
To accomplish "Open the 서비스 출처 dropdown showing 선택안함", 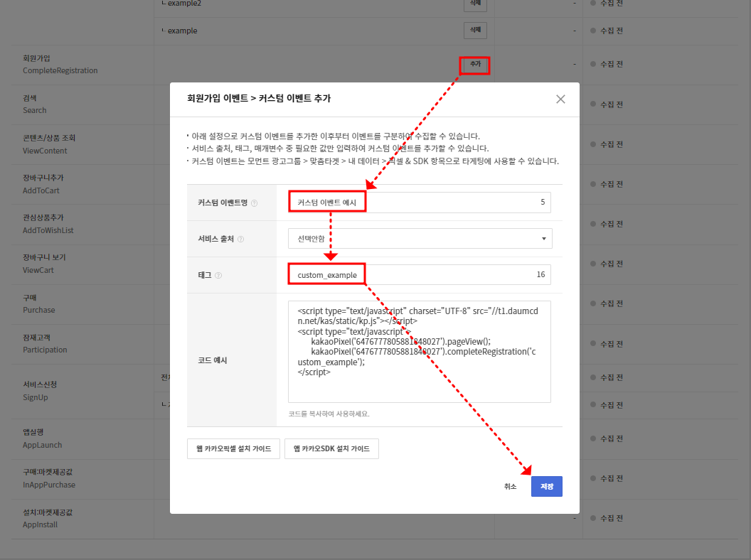I will [420, 238].
